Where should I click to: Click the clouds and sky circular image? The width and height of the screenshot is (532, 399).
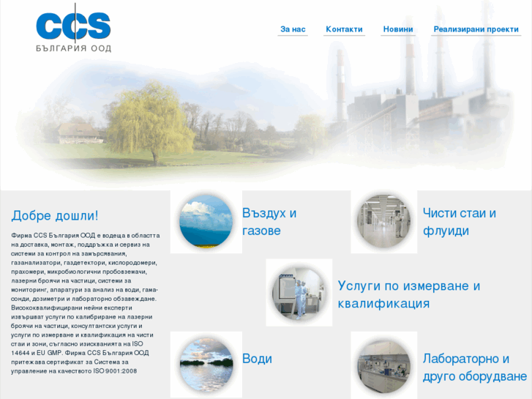click(x=206, y=222)
